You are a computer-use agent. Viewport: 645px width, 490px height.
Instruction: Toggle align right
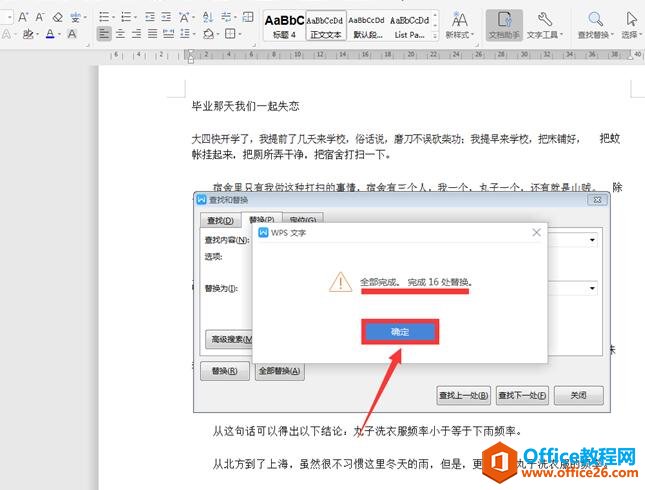point(136,34)
